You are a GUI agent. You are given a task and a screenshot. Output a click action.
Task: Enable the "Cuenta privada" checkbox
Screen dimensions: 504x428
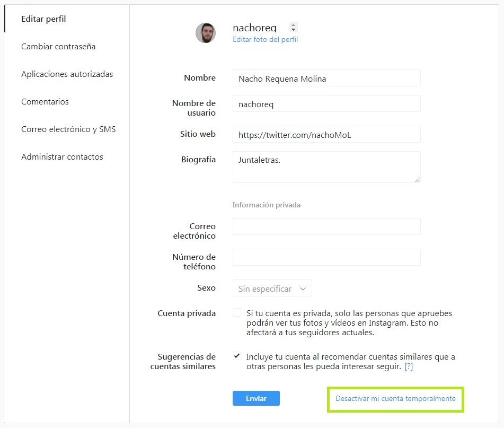tap(236, 312)
